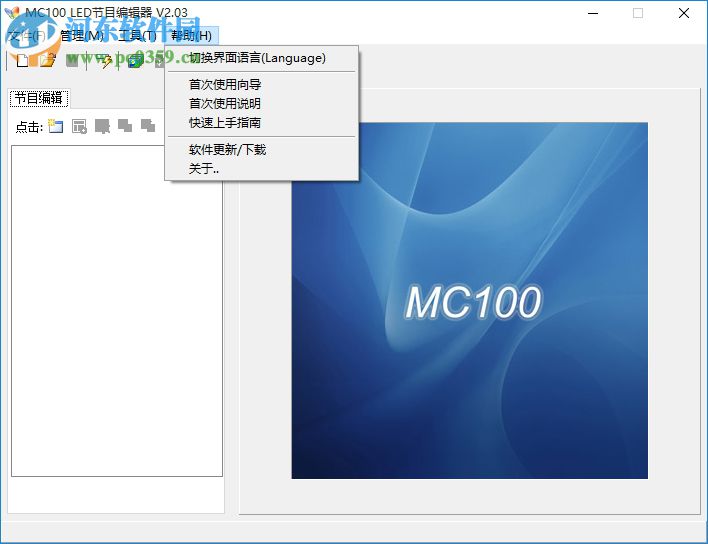Click the blue-green screen settings toolbar icon
The height and width of the screenshot is (544, 708).
tap(135, 61)
